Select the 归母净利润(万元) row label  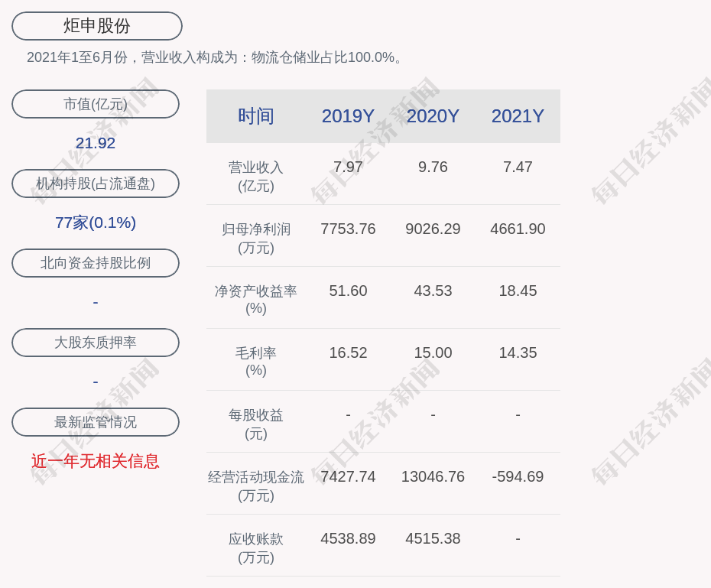tap(256, 239)
